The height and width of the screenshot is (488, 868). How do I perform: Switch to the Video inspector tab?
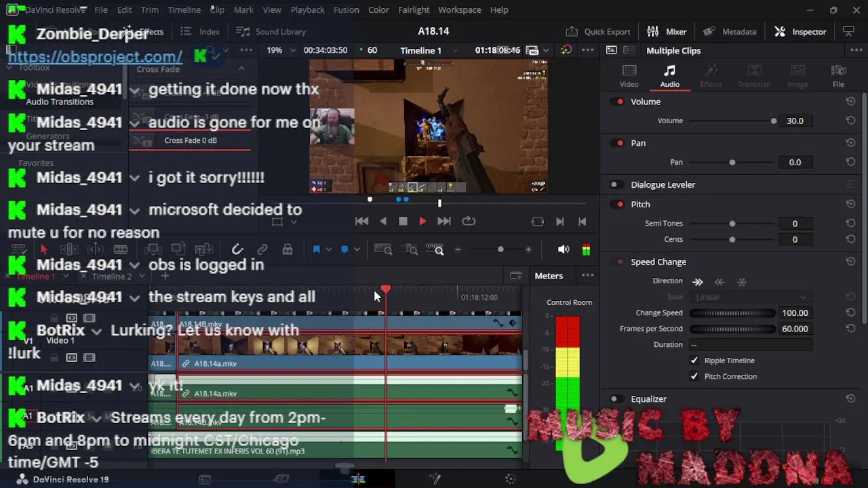[x=629, y=76]
